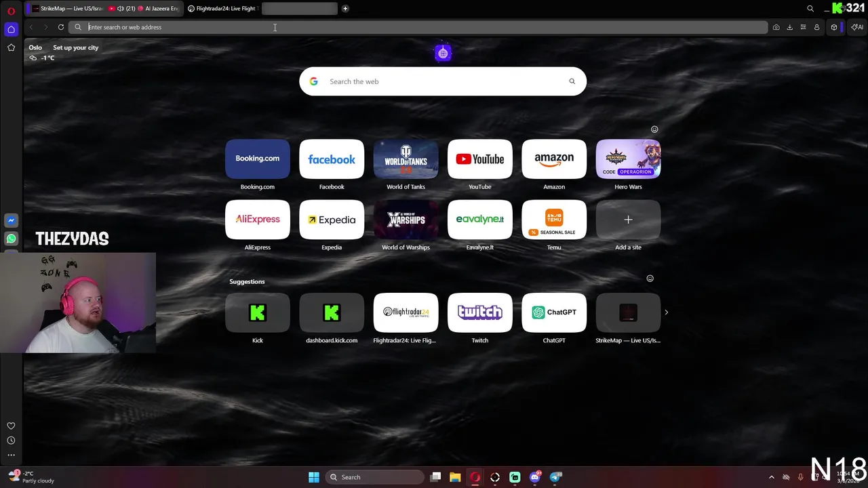Open Easy Setup sliders icon
Screen dimensions: 868x488
tap(803, 27)
